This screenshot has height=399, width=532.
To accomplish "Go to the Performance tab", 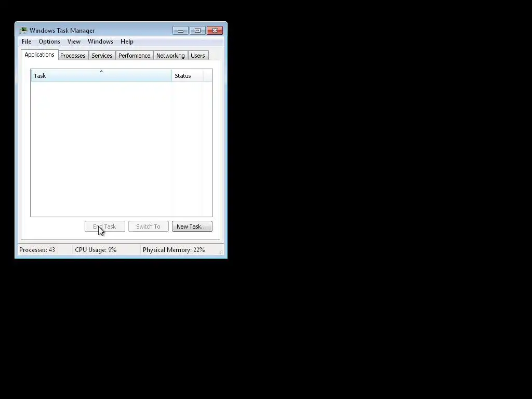I will click(x=135, y=56).
